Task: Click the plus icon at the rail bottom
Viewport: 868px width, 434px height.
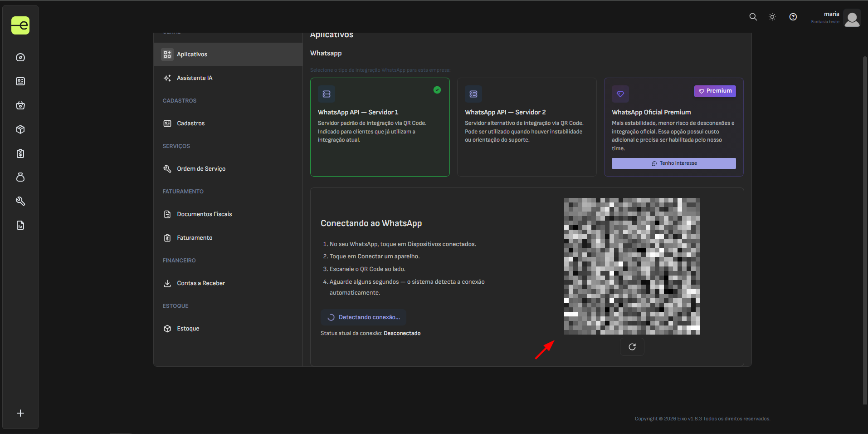Action: tap(20, 413)
